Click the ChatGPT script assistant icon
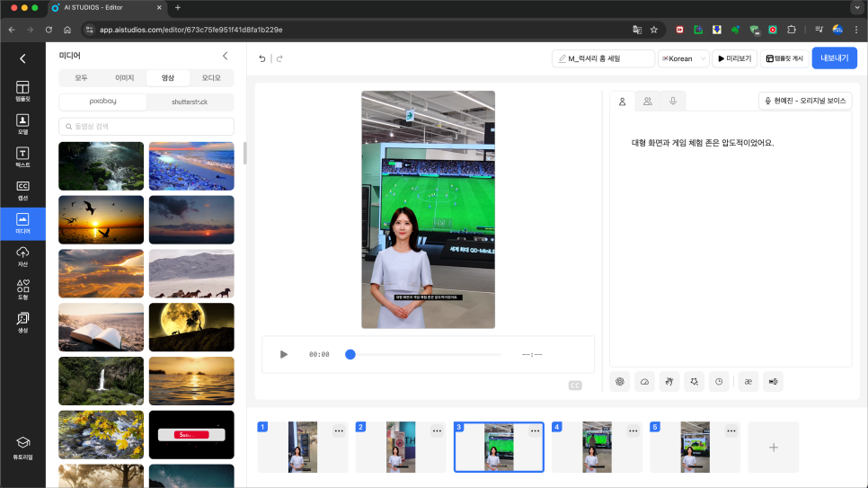868x488 pixels. pyautogui.click(x=620, y=382)
